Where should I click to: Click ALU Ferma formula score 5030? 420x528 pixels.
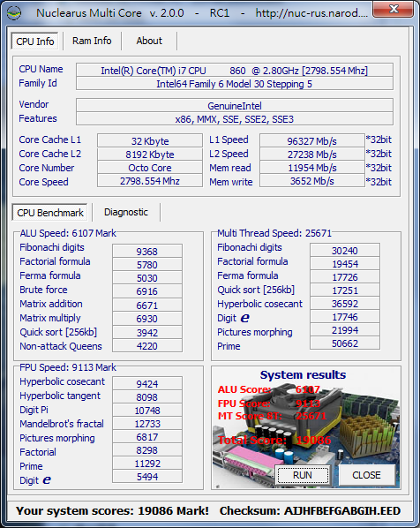pyautogui.click(x=147, y=278)
